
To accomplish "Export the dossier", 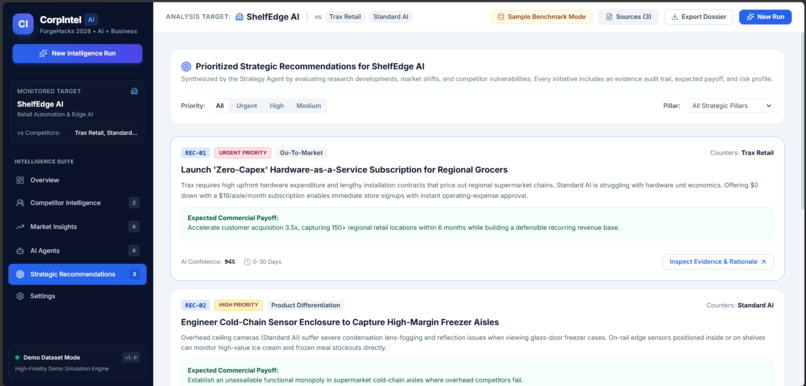I will coord(698,17).
